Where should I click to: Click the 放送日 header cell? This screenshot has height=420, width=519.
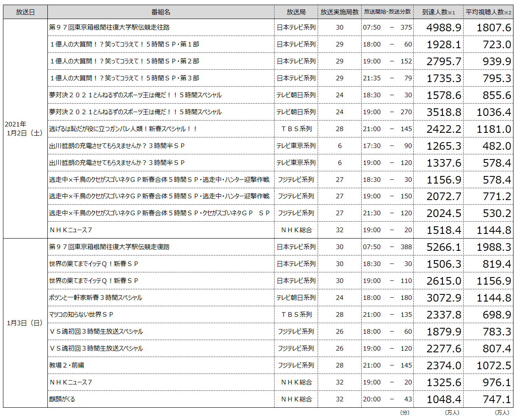point(25,12)
